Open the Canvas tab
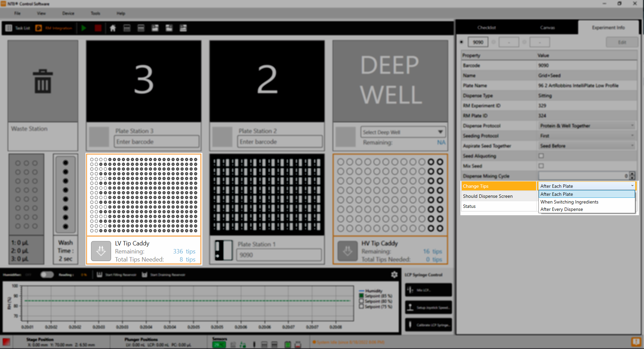The image size is (644, 349). (x=547, y=27)
